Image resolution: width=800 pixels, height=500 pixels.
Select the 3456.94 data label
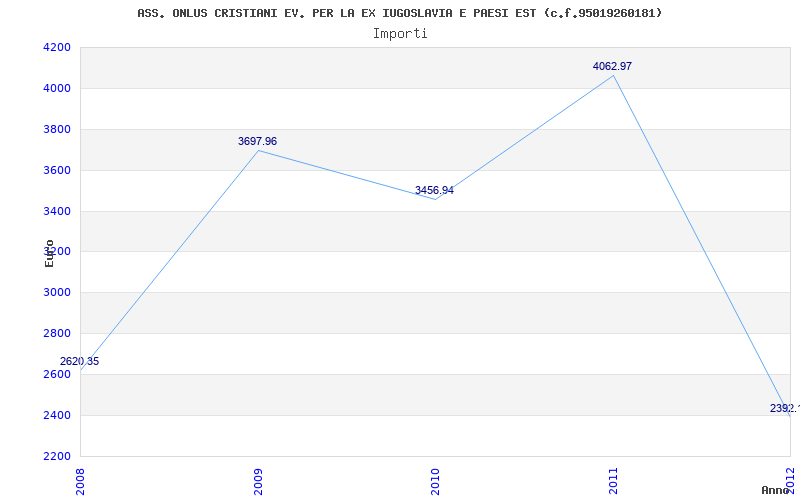pos(434,191)
